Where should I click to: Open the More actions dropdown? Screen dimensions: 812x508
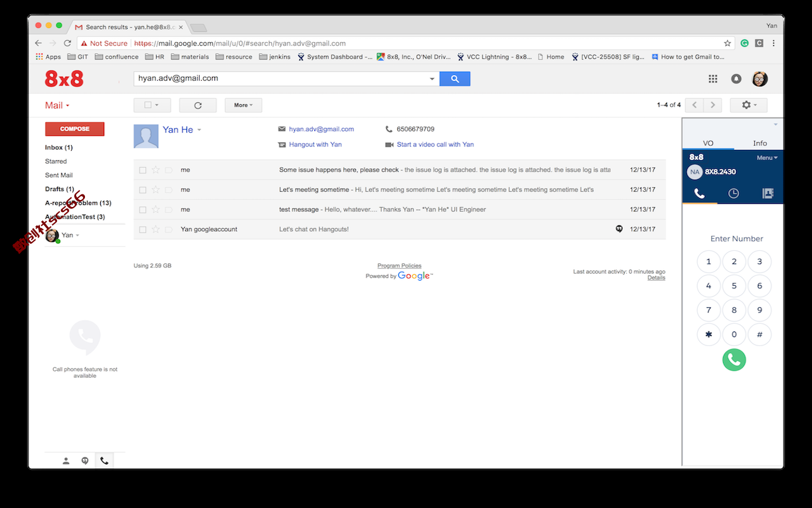coord(244,105)
